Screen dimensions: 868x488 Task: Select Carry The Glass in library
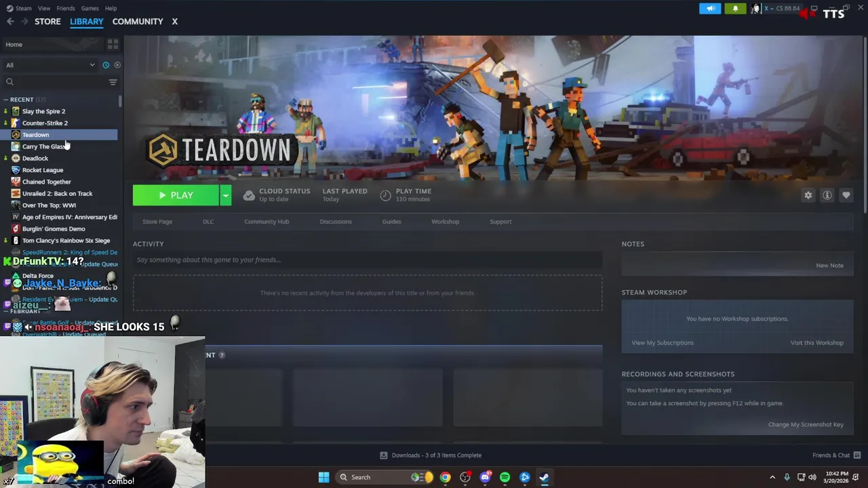(x=45, y=146)
